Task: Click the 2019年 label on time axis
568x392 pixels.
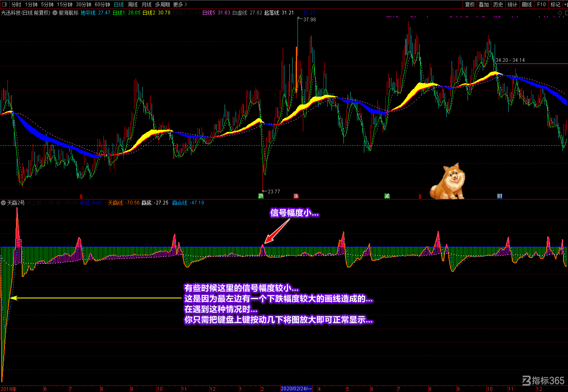Action: tap(9, 389)
